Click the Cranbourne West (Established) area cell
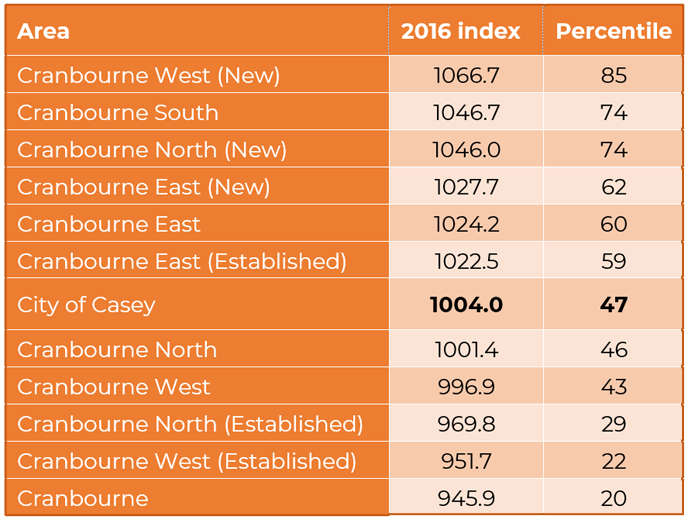692x523 pixels. pos(187,461)
